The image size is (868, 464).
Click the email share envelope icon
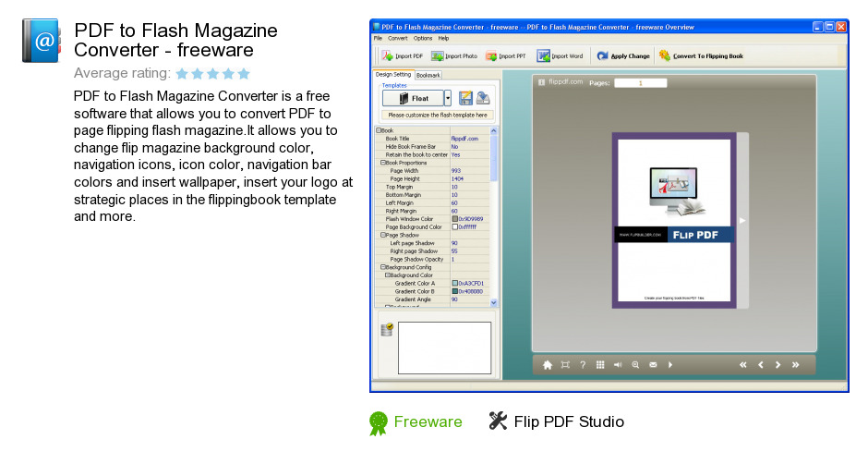coord(653,365)
